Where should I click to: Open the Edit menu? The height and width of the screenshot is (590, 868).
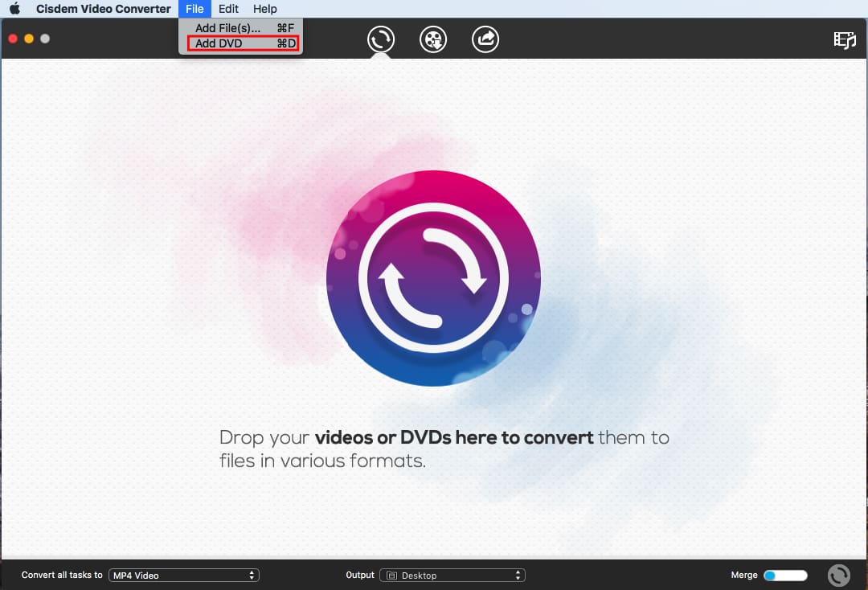pyautogui.click(x=228, y=9)
